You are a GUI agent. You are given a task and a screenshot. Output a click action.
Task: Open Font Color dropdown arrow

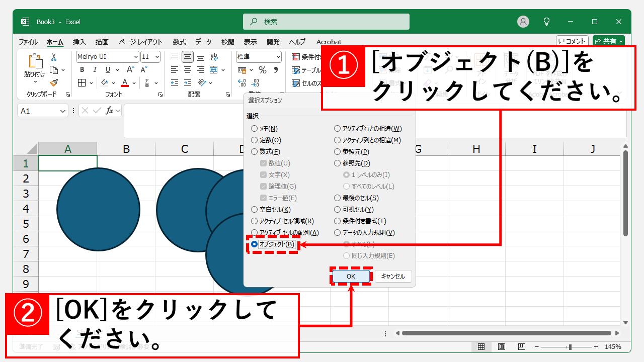point(134,82)
